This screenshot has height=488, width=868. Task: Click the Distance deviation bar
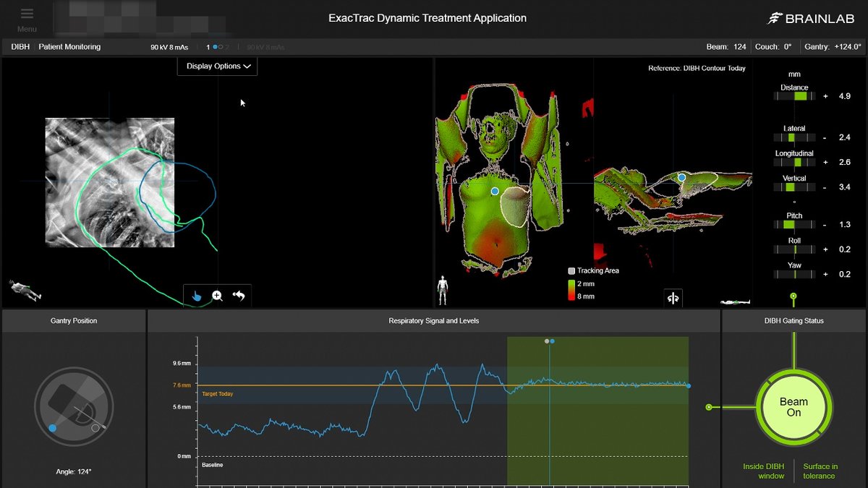[794, 95]
